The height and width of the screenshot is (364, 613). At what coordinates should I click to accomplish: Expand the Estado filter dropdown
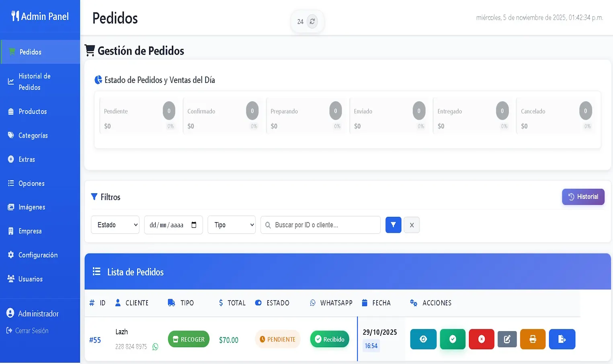(x=115, y=225)
